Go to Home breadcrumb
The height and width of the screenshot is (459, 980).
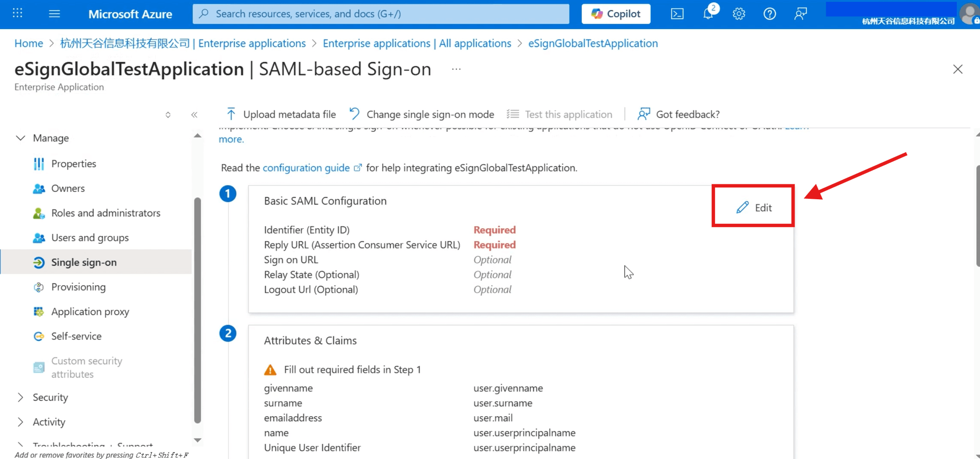[x=29, y=43]
